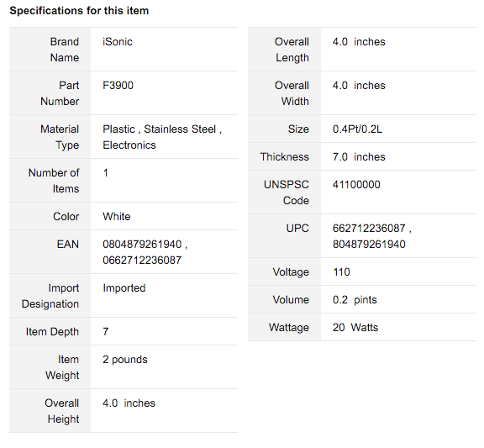Screen dimensions: 484x448
Task: Click the F3900 part number value
Action: pos(118,85)
